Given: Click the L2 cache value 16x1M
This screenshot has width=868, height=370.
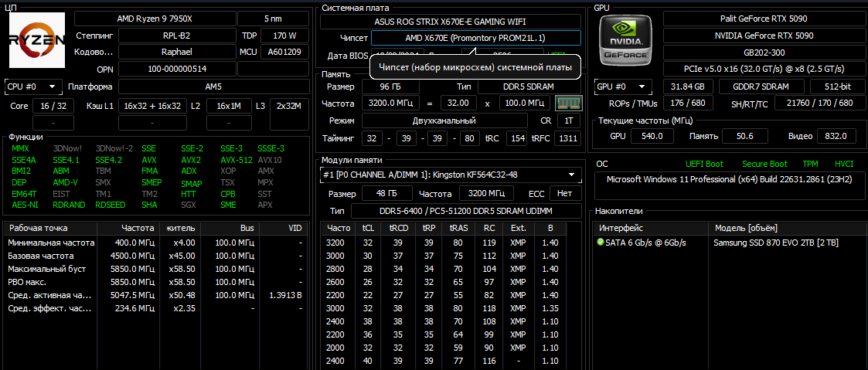Looking at the screenshot, I should 229,106.
